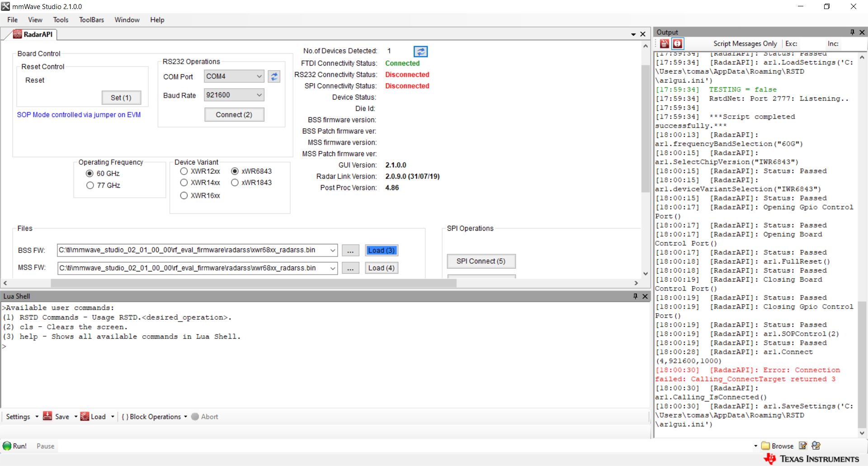Click the Load script icon
868x466 pixels.
85,416
